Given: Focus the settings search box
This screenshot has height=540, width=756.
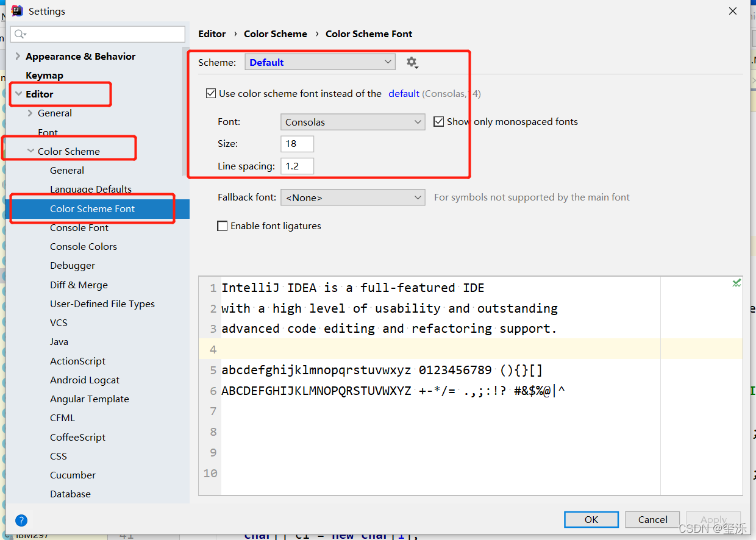Looking at the screenshot, I should tap(98, 34).
